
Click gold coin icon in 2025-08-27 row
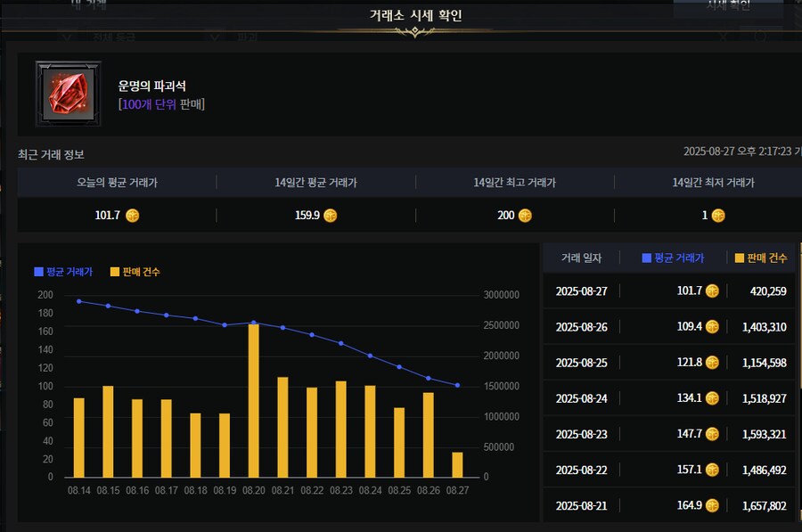tap(712, 291)
